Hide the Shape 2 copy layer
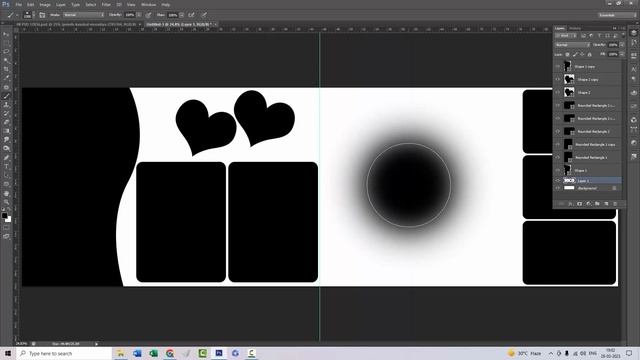640x360 pixels. click(x=558, y=79)
